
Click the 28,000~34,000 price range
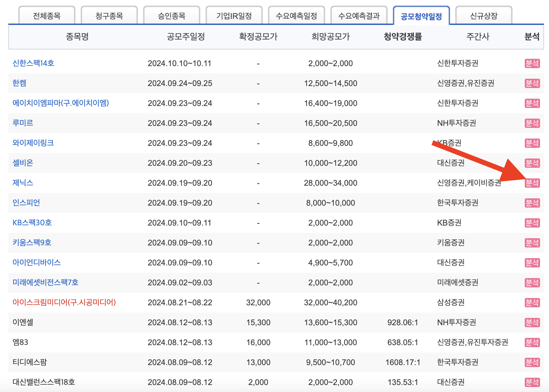pyautogui.click(x=330, y=183)
